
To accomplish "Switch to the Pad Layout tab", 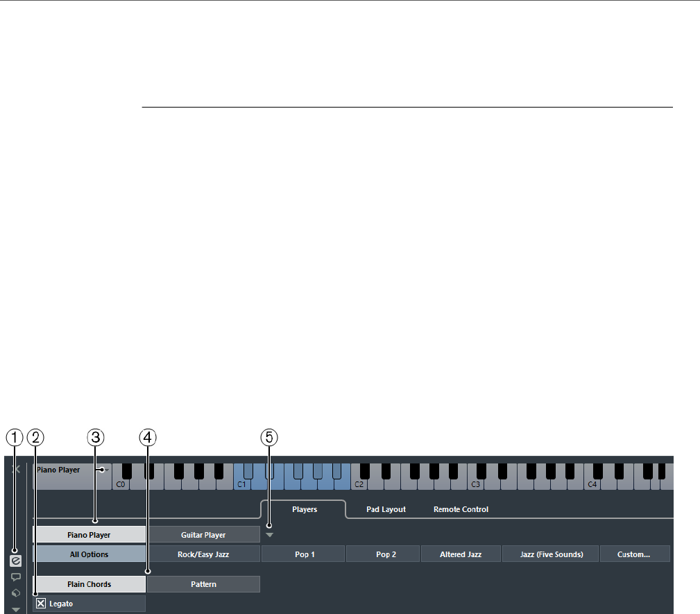I will click(386, 509).
